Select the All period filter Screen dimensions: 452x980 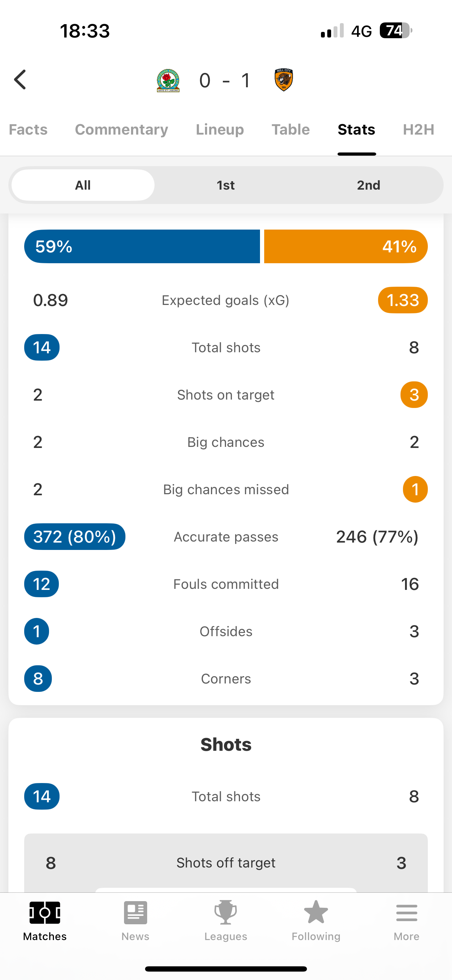(83, 185)
